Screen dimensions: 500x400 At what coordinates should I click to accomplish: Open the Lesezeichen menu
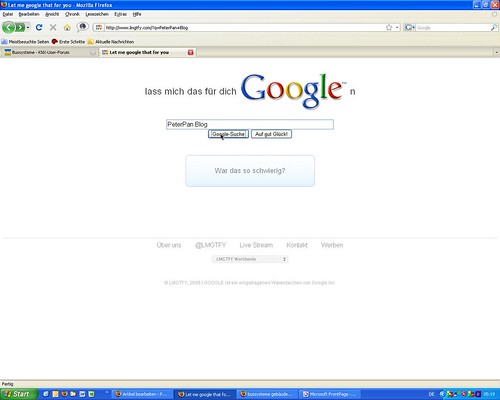tap(97, 14)
